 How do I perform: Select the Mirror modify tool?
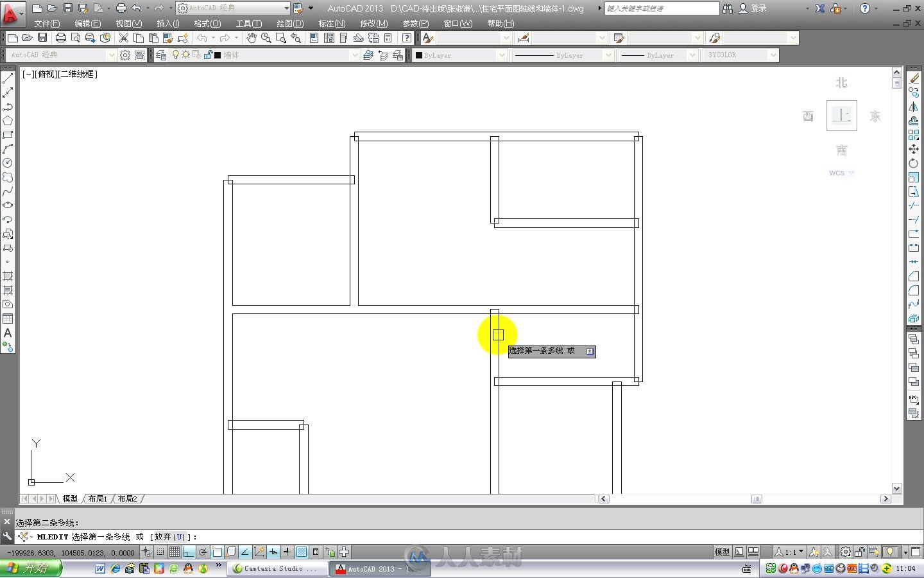click(914, 107)
